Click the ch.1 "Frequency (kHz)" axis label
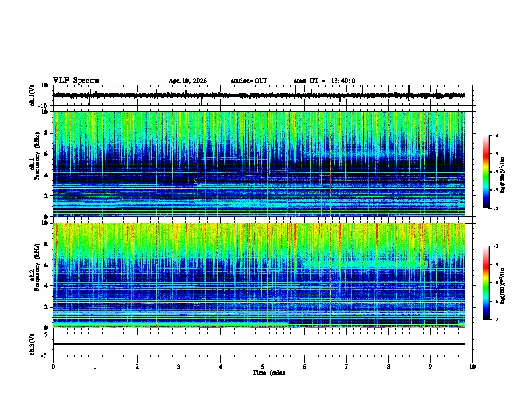This screenshot has height=411, width=532. coord(37,156)
